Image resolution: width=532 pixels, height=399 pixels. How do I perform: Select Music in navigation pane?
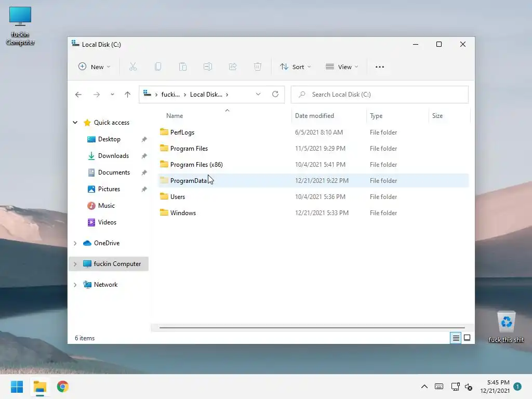point(106,206)
